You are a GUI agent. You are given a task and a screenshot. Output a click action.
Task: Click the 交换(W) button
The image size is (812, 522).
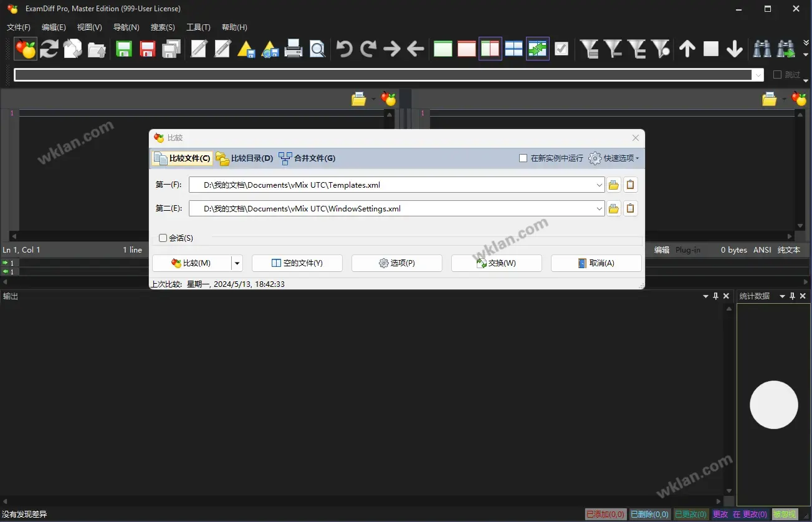(497, 263)
